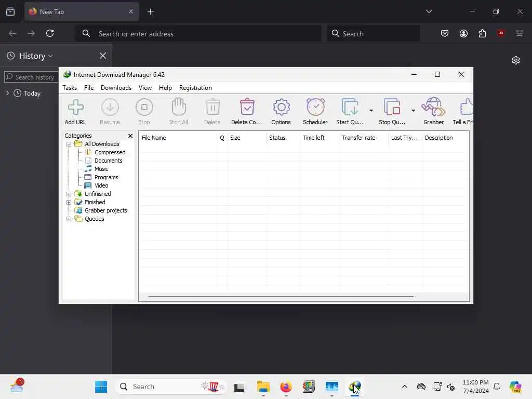The height and width of the screenshot is (399, 532).
Task: Open Start Queue dropdown arrow
Action: tap(371, 110)
